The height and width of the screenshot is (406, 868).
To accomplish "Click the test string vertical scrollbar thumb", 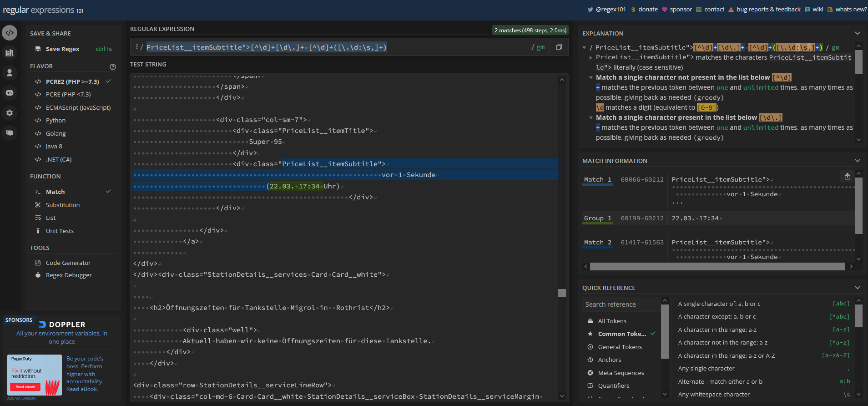I will (562, 293).
